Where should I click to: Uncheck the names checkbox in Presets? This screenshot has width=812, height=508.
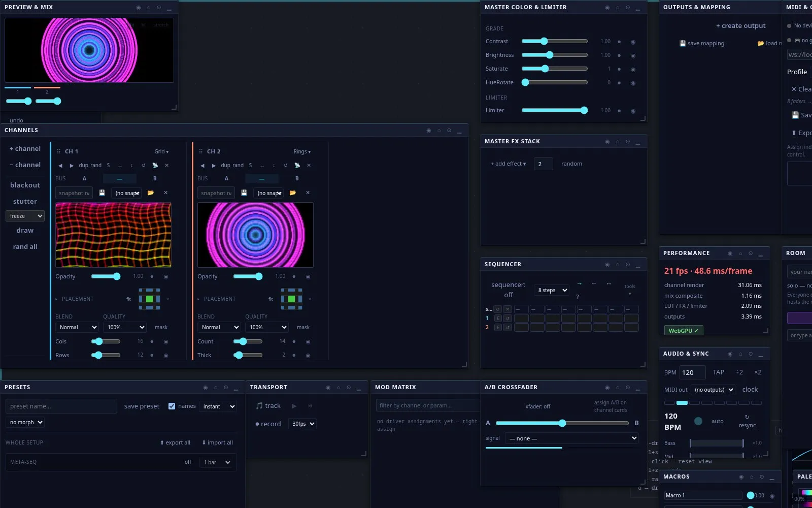pyautogui.click(x=172, y=406)
